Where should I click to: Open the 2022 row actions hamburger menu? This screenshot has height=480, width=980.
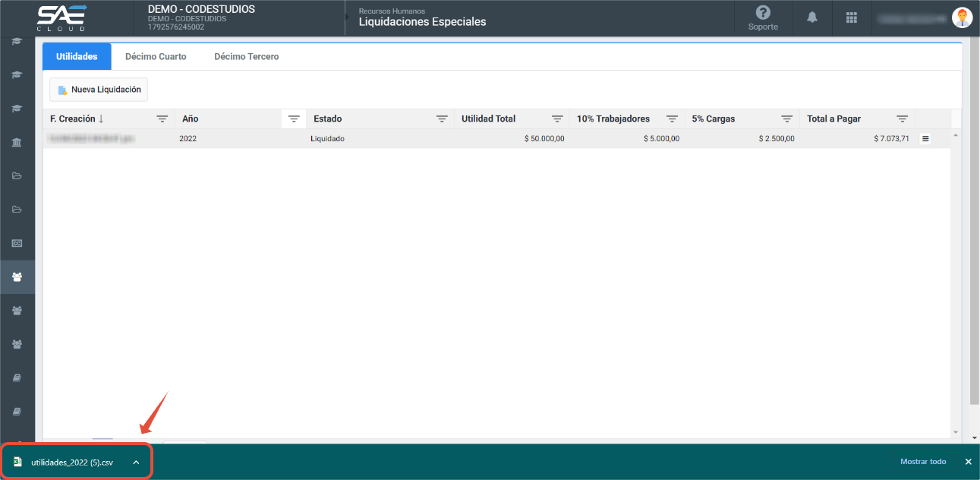click(925, 139)
